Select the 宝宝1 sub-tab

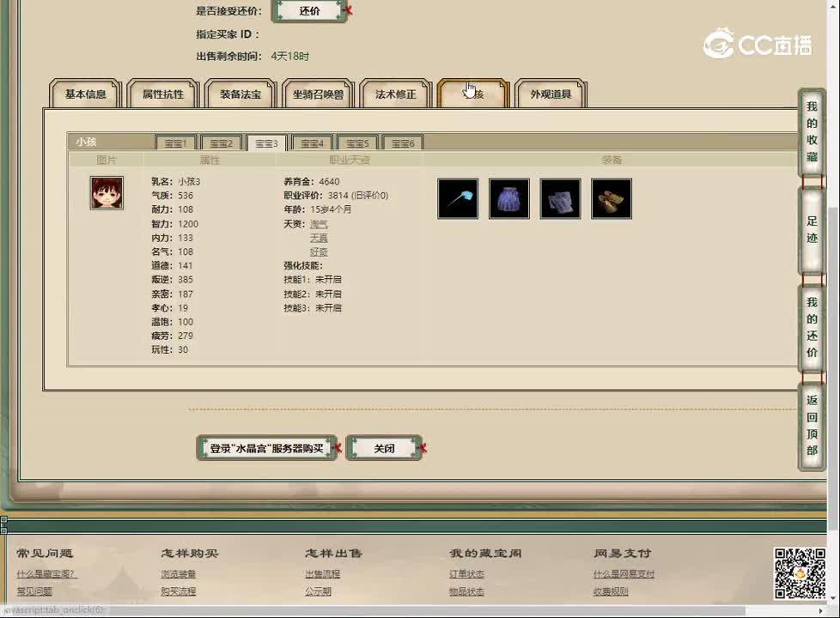tap(176, 143)
